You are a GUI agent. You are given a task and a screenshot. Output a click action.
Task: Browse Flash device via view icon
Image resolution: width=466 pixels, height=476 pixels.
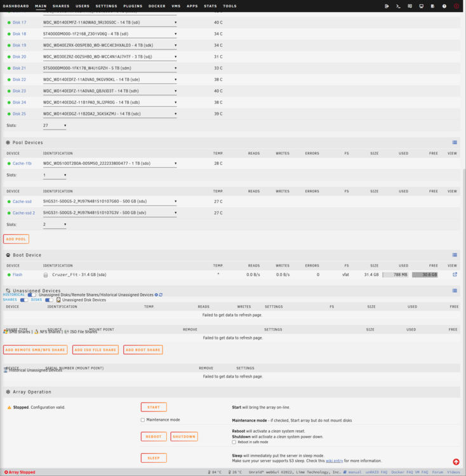[455, 274]
